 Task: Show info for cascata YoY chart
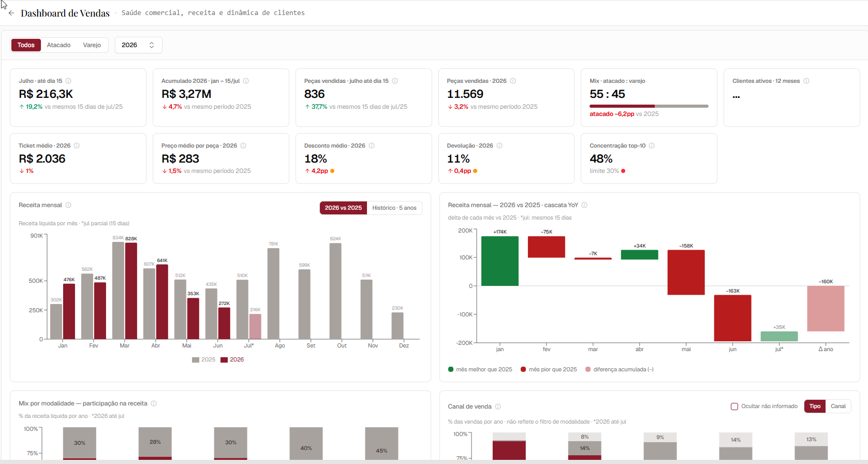pyautogui.click(x=584, y=205)
